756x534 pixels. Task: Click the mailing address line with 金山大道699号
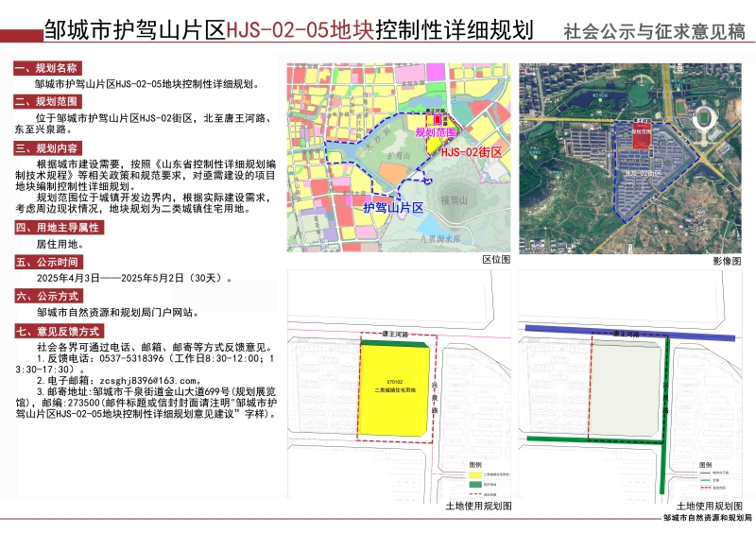click(x=156, y=391)
